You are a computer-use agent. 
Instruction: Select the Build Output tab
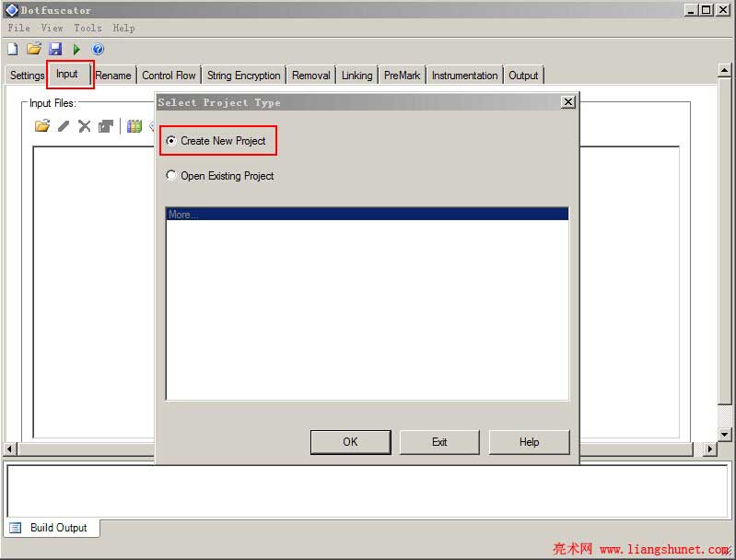(x=52, y=528)
